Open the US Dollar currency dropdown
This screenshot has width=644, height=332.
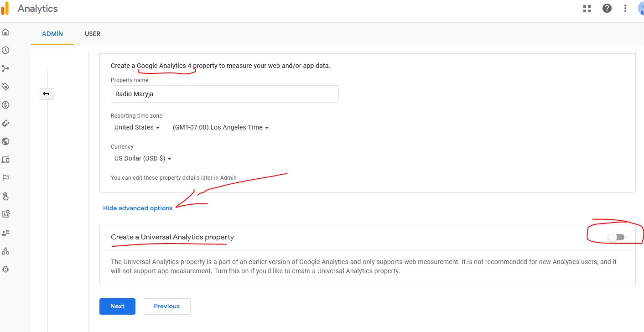[143, 158]
